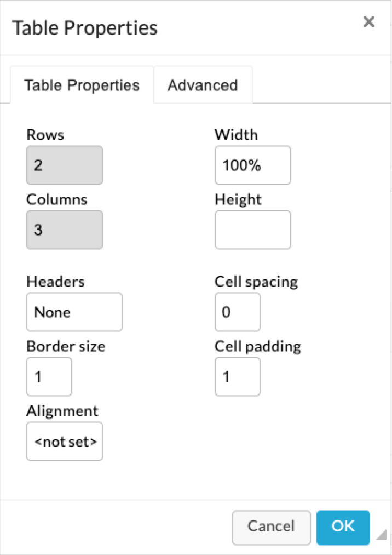The width and height of the screenshot is (392, 555).
Task: Close the Table Properties dialog
Action: pos(368,22)
